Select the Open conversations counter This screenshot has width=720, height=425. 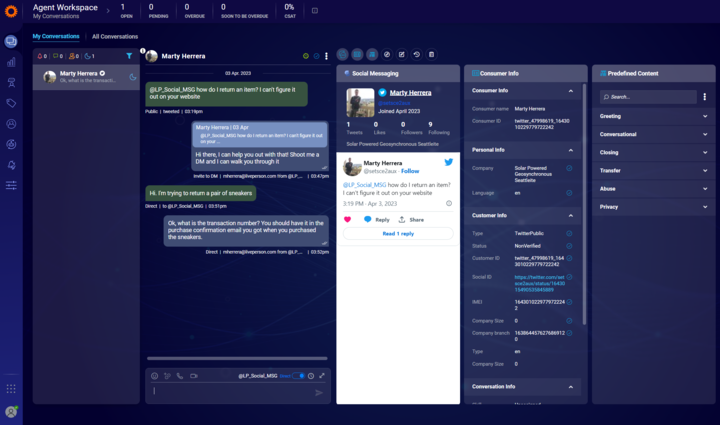(x=126, y=11)
